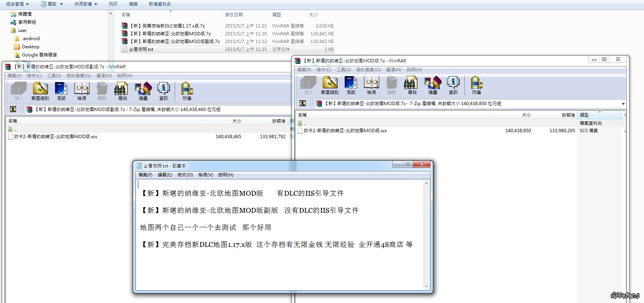Open 格式(O) menu in Notepad
644x303 pixels.
point(185,175)
